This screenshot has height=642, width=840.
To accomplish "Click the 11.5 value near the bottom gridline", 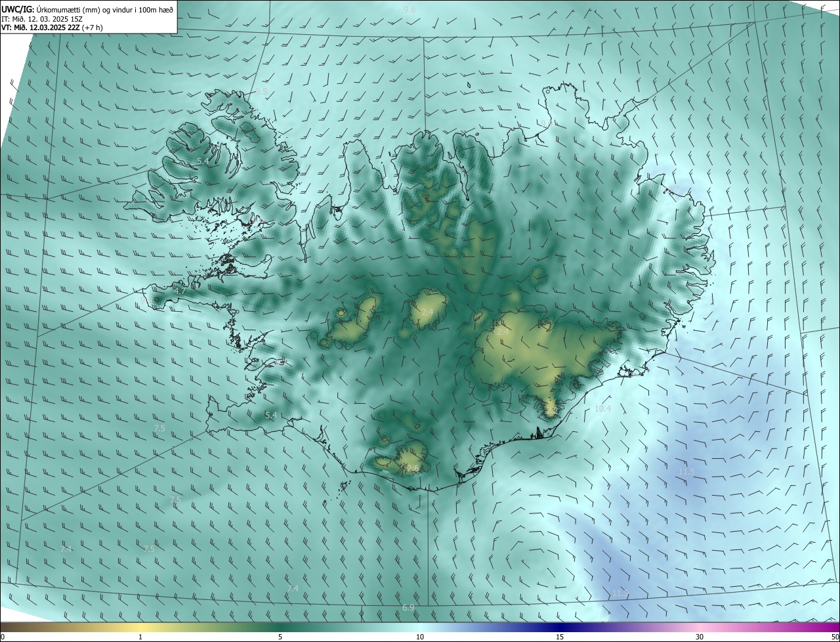I will (x=620, y=593).
